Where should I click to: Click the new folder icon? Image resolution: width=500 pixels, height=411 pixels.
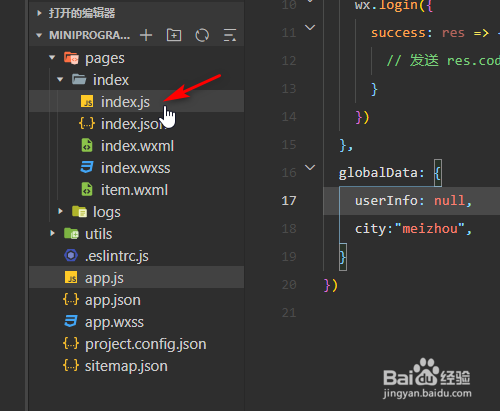coord(174,35)
